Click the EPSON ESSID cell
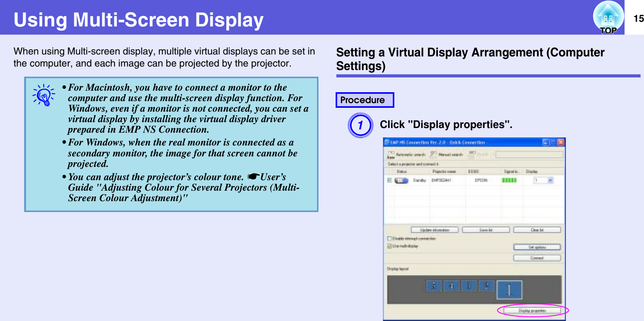 click(481, 180)
